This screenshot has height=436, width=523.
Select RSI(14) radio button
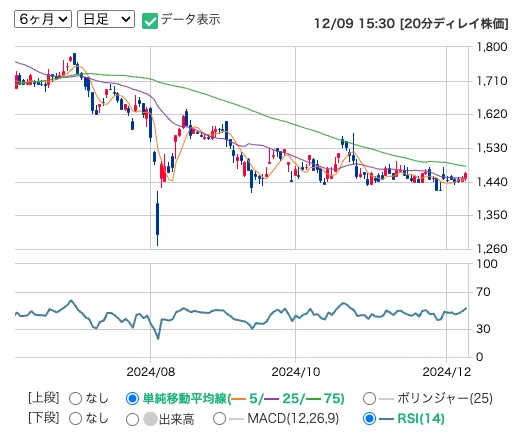tap(369, 419)
